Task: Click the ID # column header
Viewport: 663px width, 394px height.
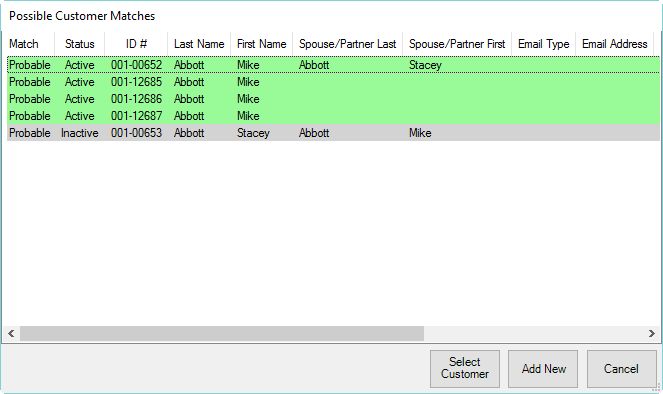Action: (x=136, y=44)
